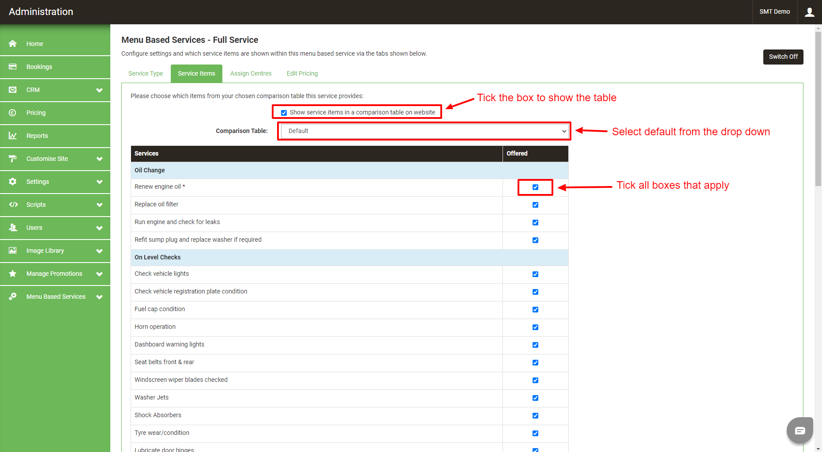This screenshot has width=822, height=452.
Task: Switch to the Service Type tab
Action: [x=145, y=73]
